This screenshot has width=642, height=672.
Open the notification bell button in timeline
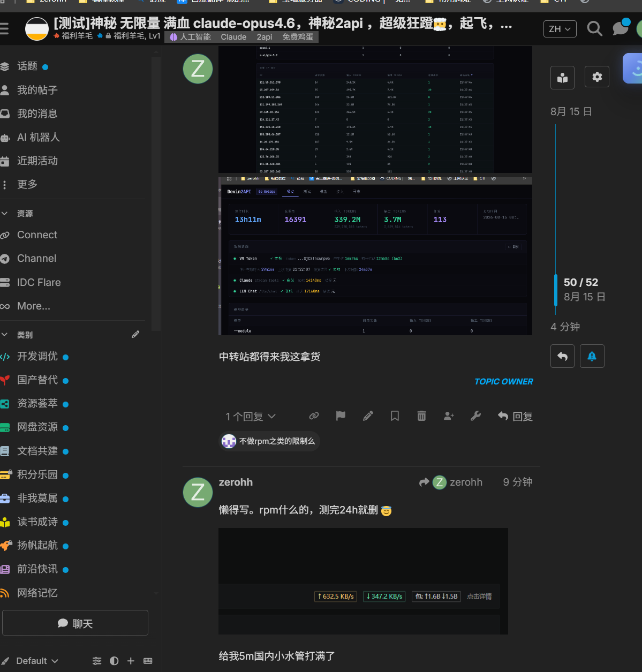592,356
